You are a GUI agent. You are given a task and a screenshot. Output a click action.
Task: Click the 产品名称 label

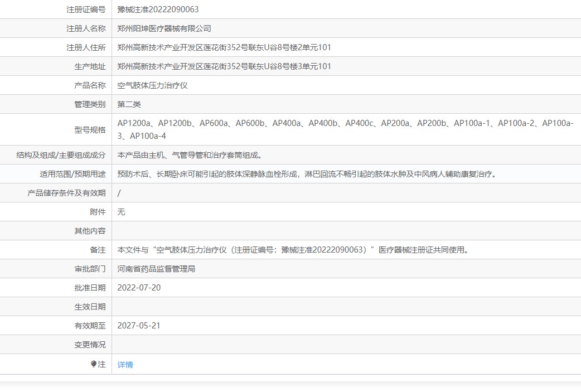(90, 85)
